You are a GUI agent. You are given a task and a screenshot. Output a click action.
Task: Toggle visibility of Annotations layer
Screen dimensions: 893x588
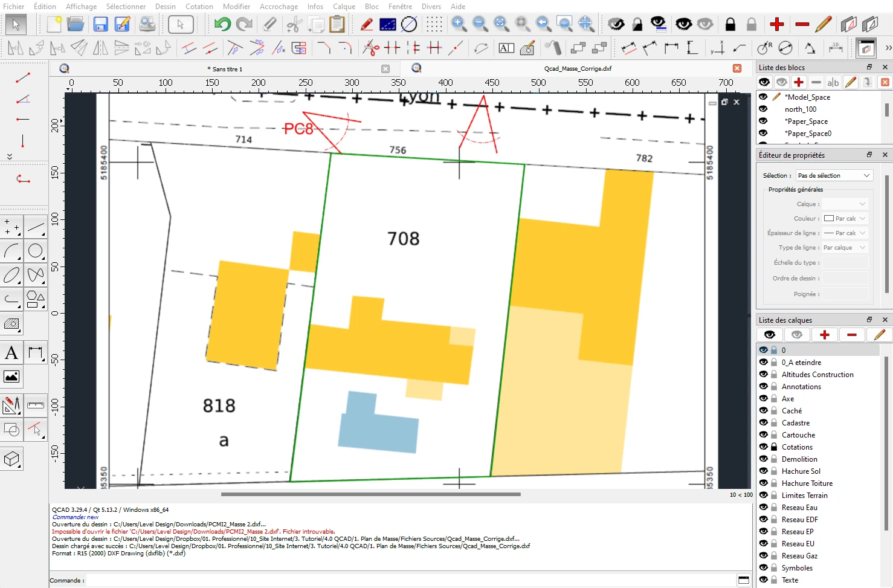click(764, 386)
